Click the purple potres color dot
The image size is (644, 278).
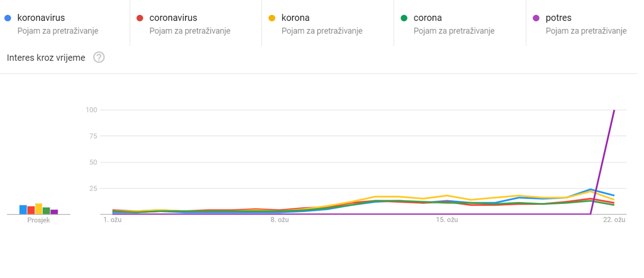tap(536, 18)
